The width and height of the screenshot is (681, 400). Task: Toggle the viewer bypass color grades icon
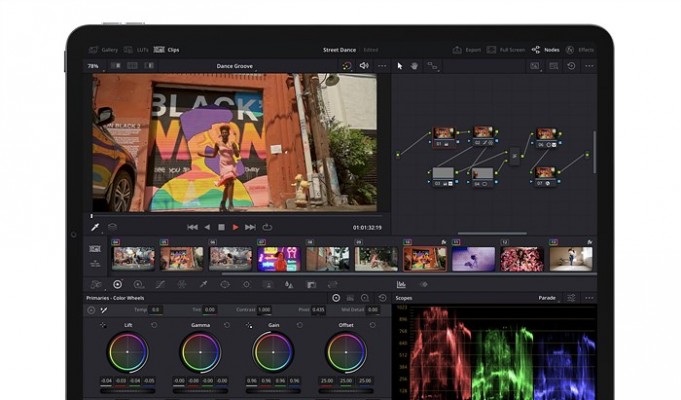(347, 66)
